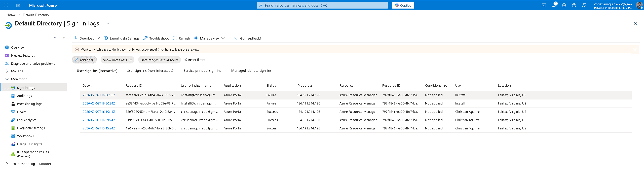Open the 2026-02-09T16:50:38Z sign-in entry

pyautogui.click(x=99, y=95)
